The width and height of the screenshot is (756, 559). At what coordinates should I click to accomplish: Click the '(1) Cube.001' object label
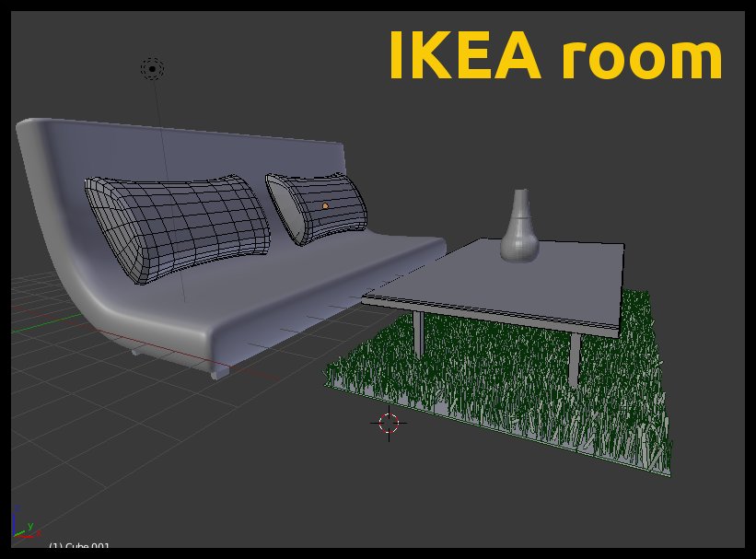[79, 545]
